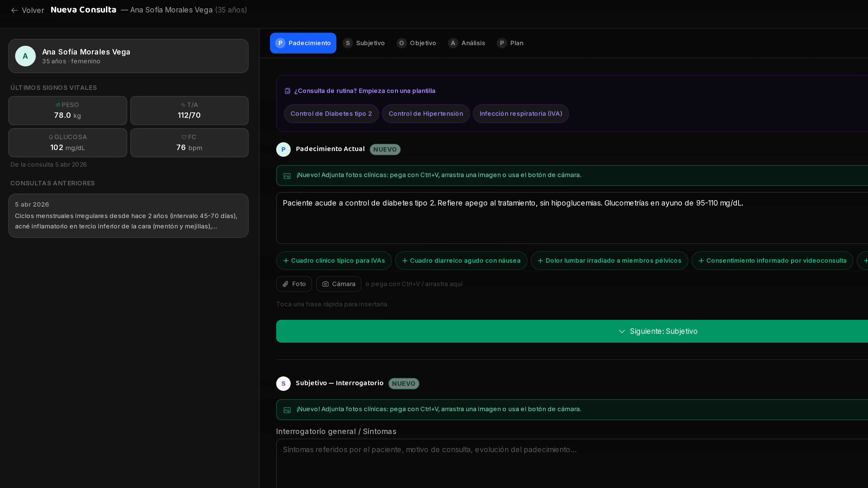Click hint Toca una frase rápida para insertarla
The height and width of the screenshot is (488, 868).
coord(332,304)
